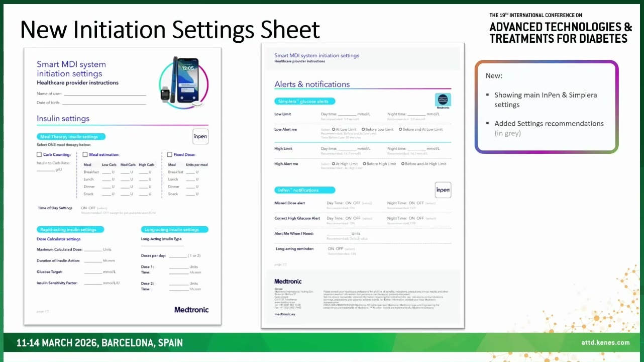The width and height of the screenshot is (644, 362).
Task: Click the Snack High Carb units blank
Action: point(143,194)
